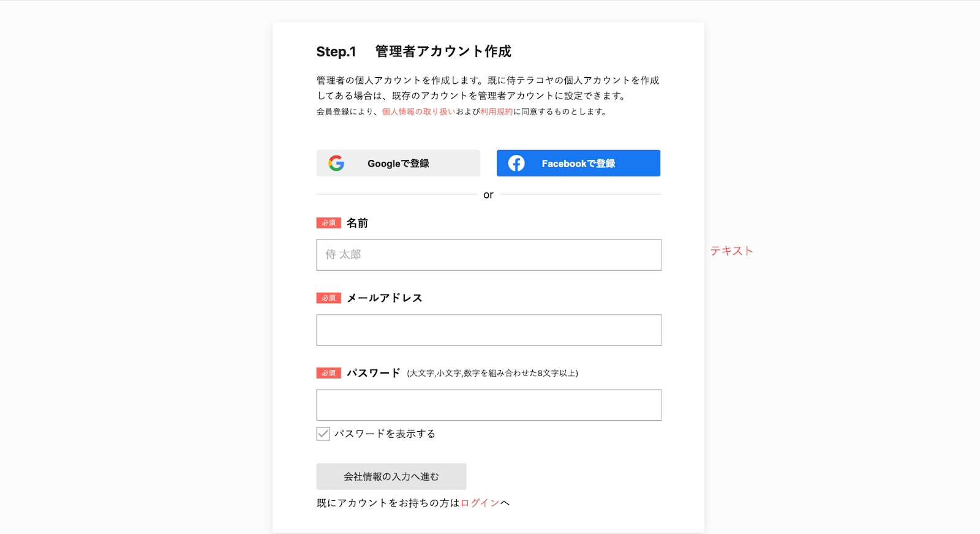
Task: Uncheck the show password checkbox
Action: coord(323,434)
